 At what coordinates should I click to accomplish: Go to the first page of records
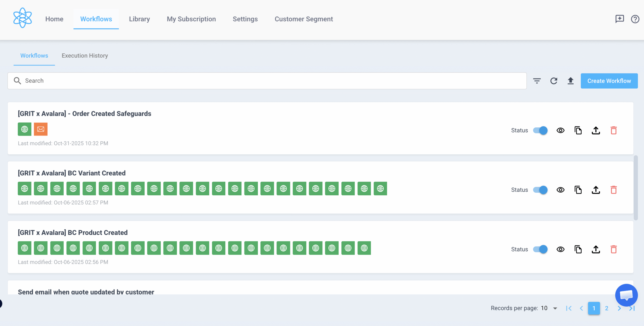coord(569,308)
